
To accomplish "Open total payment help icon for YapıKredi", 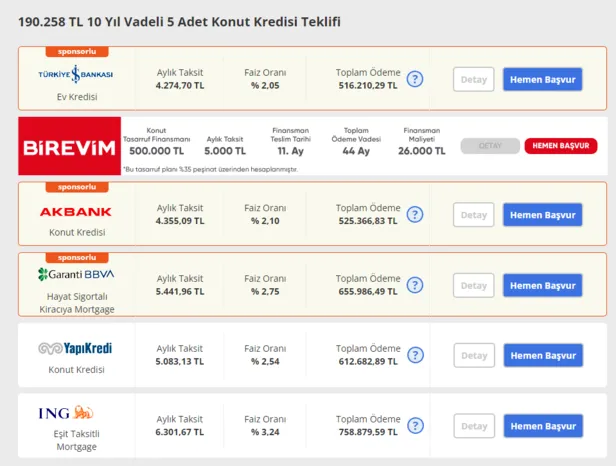I will tap(415, 355).
